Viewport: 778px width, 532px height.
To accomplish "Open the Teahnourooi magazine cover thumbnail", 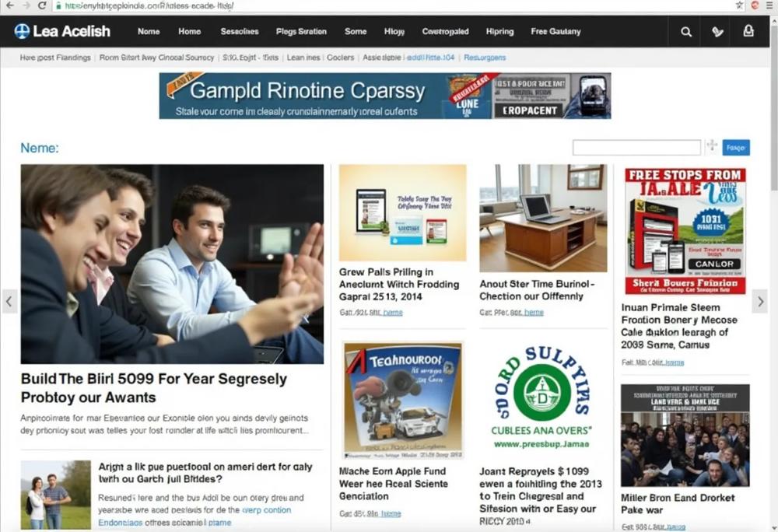I will (403, 400).
